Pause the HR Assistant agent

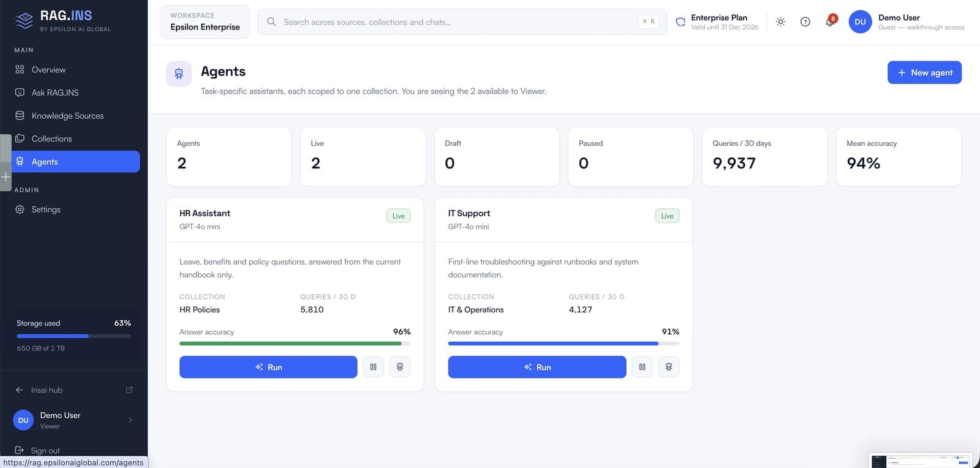pyautogui.click(x=374, y=367)
